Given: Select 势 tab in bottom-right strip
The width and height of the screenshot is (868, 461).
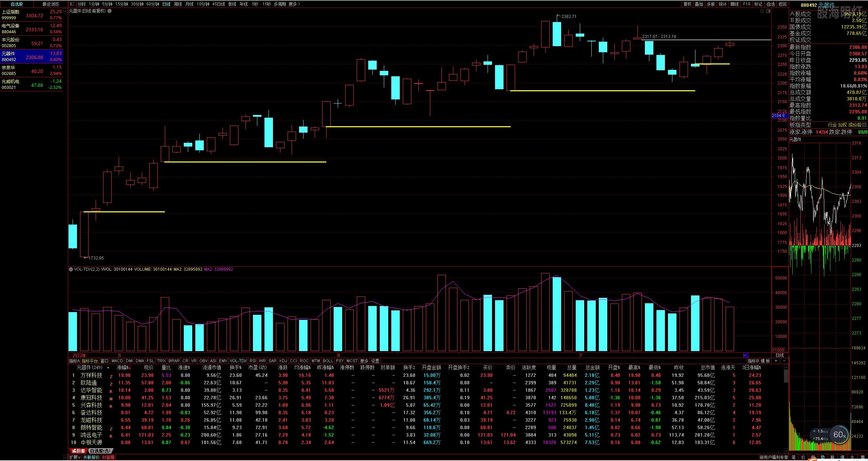Looking at the screenshot, I should point(823,457).
